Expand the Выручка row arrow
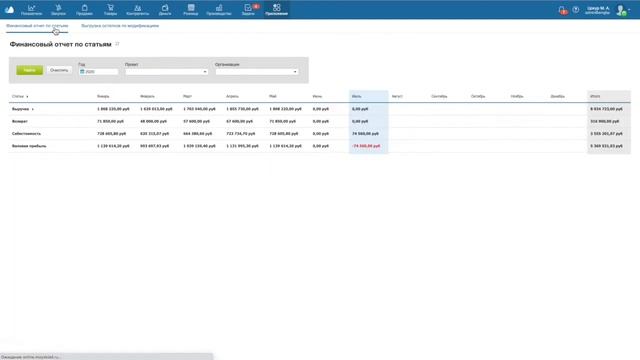Viewport: 640px width, 360px height. point(33,109)
